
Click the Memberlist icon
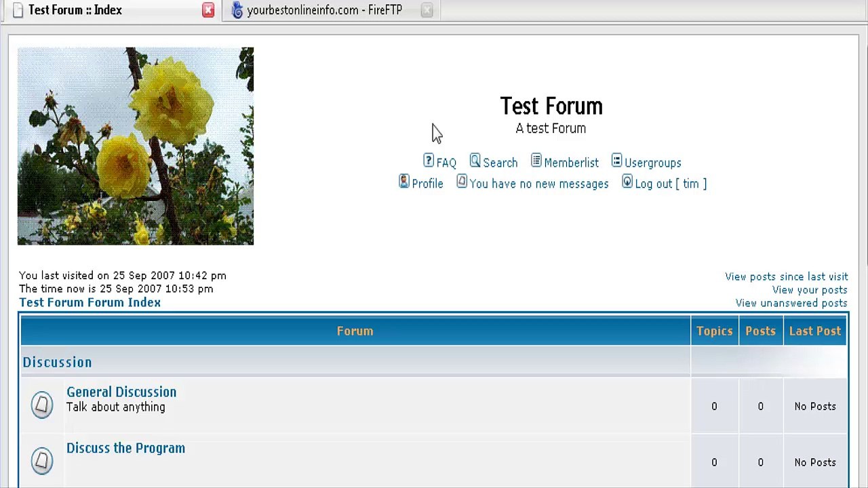click(536, 161)
